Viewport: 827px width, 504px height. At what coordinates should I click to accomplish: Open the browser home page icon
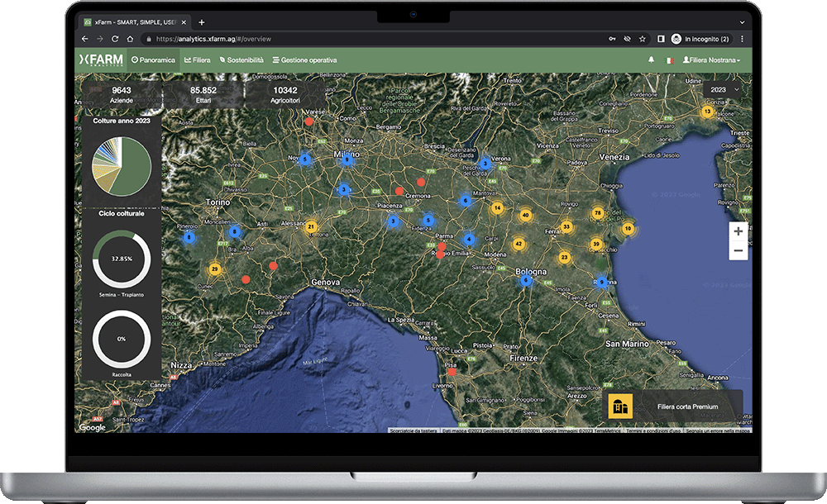pyautogui.click(x=130, y=39)
